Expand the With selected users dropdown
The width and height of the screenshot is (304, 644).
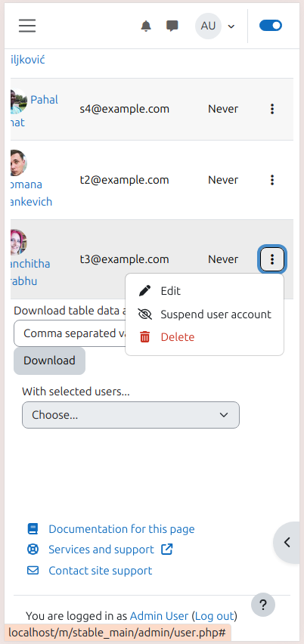coord(131,415)
